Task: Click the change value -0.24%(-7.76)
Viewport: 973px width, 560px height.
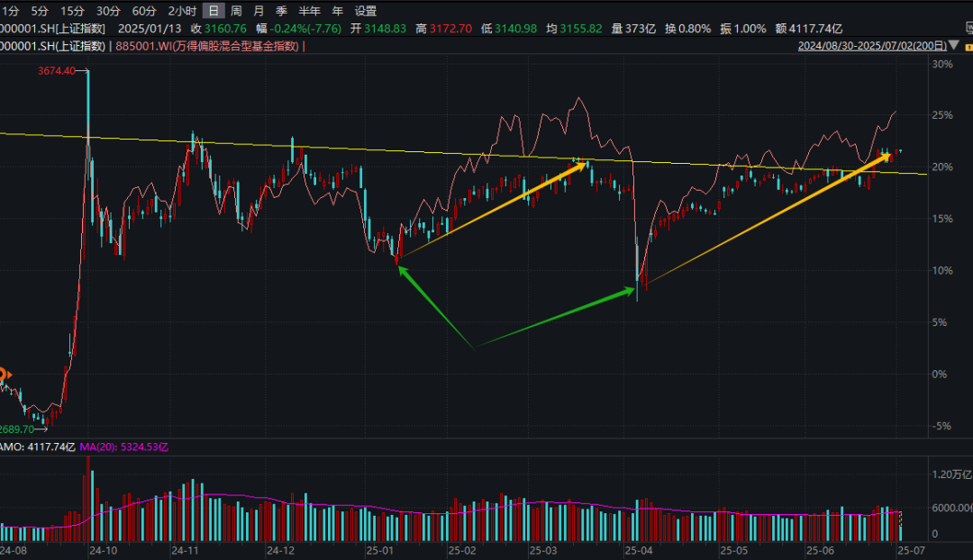Action: 305,29
